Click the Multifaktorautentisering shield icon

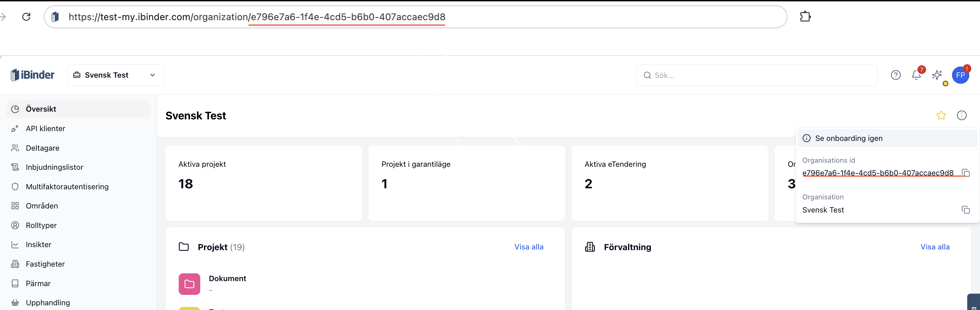click(15, 187)
